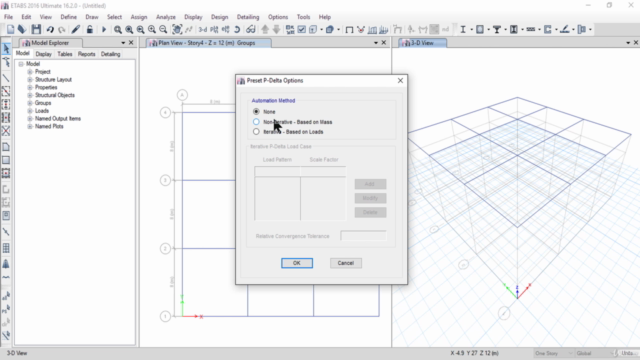
Task: Click the Draw Dimension Line tool in sidebar
Action: click(x=6, y=232)
